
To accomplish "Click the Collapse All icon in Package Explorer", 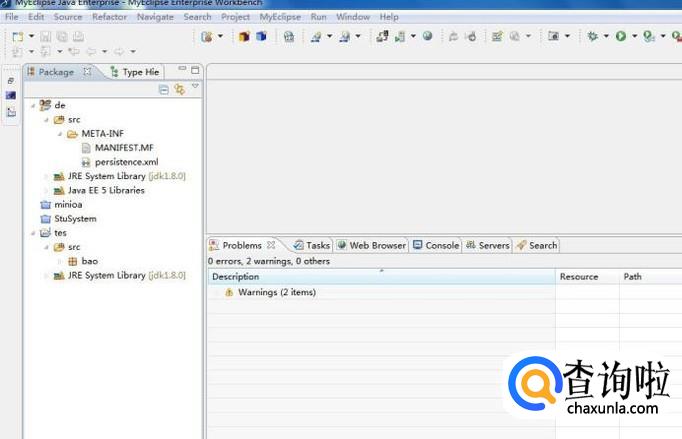I will pos(164,90).
